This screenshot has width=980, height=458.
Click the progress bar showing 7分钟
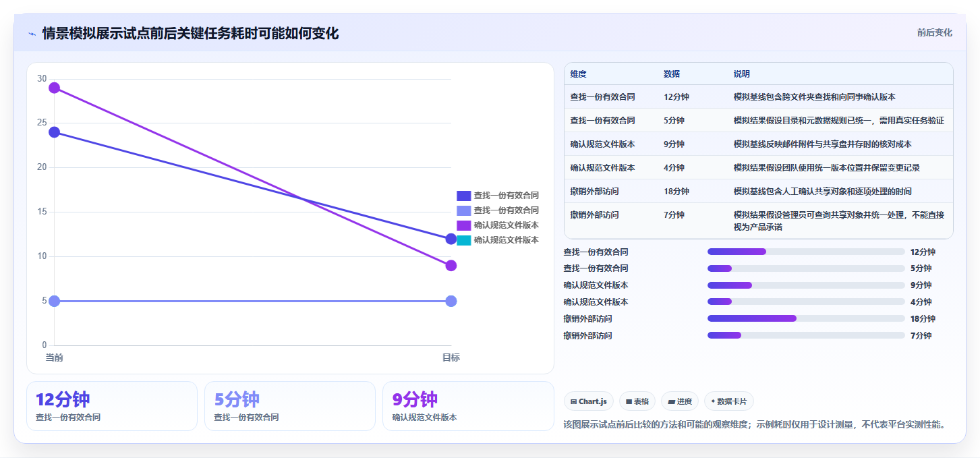click(x=806, y=335)
